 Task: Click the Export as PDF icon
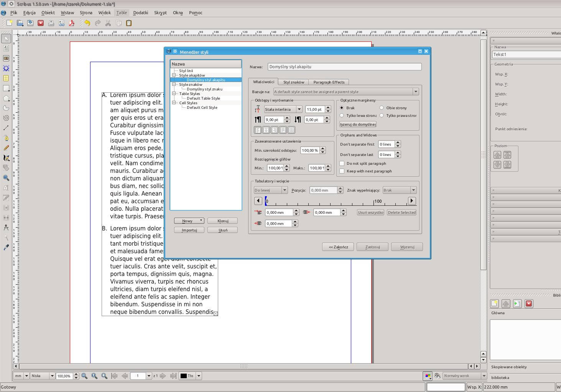pos(72,23)
